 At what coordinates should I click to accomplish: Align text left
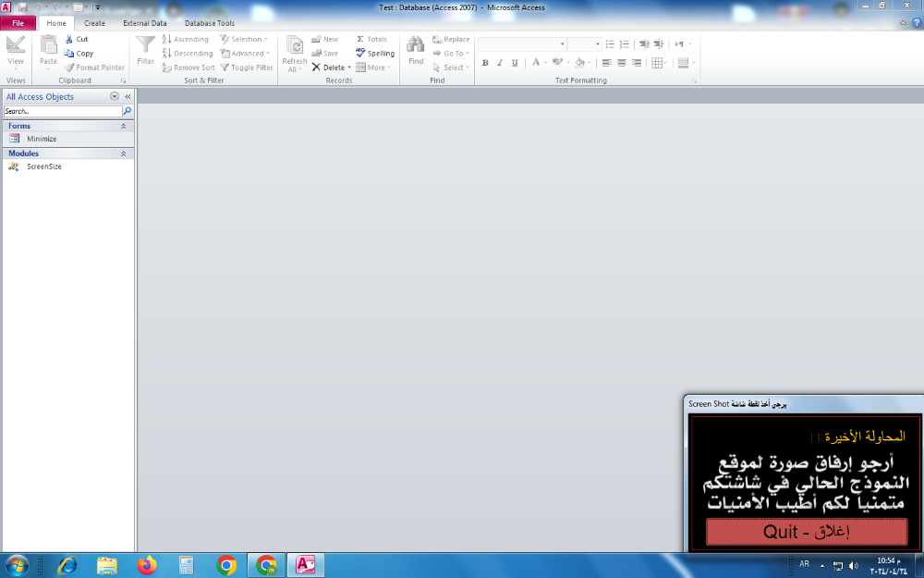[x=606, y=63]
